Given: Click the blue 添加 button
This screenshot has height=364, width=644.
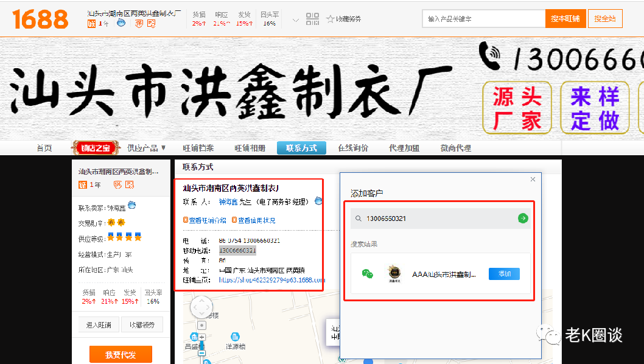Looking at the screenshot, I should (x=504, y=274).
